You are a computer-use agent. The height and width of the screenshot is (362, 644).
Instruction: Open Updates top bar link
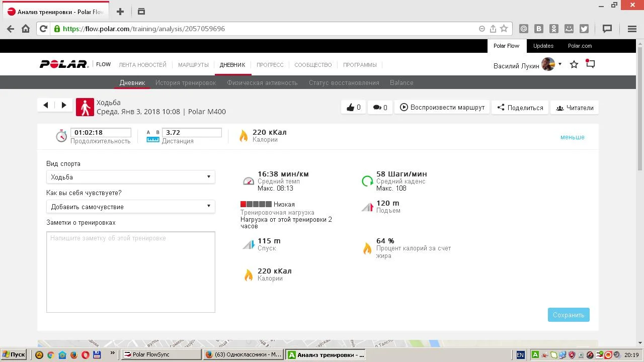[543, 46]
